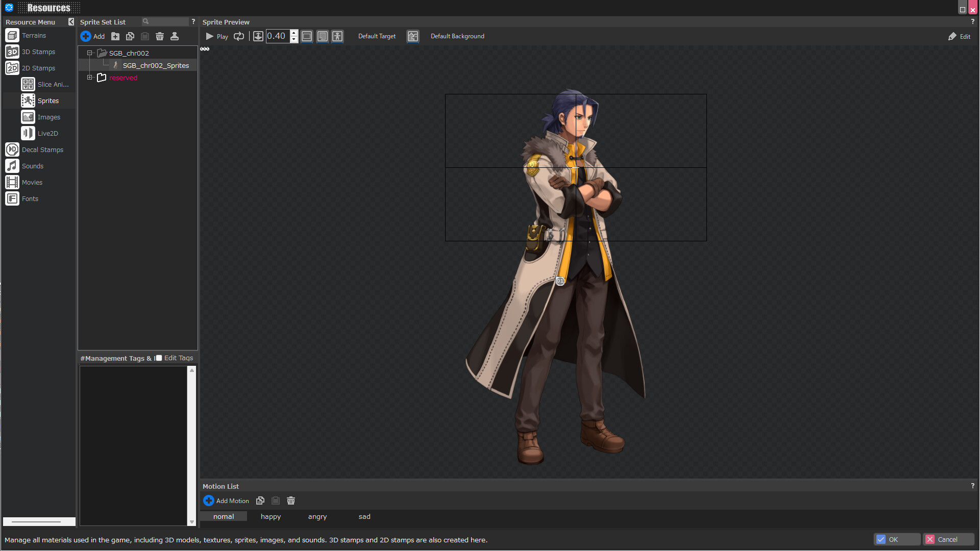This screenshot has height=551, width=980.
Task: Click the tags list scroll-up arrow
Action: tap(192, 370)
